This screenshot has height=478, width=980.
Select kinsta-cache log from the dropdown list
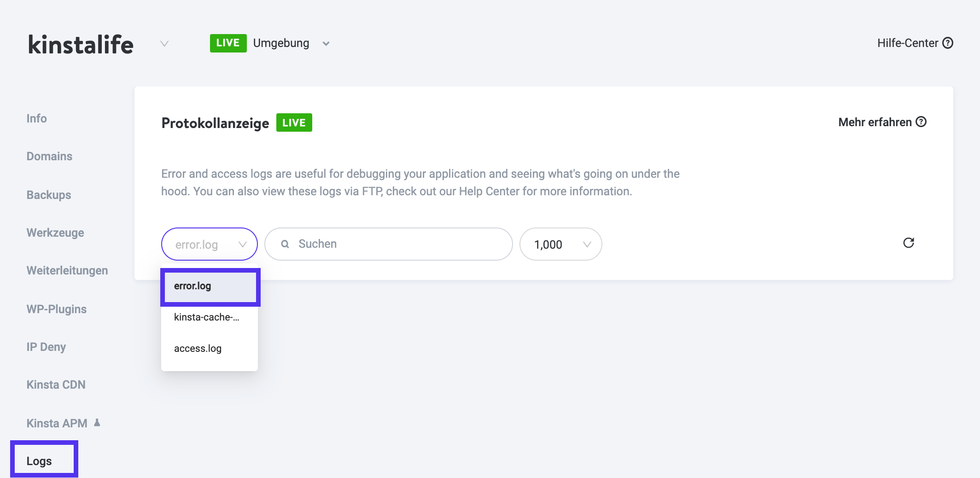[206, 317]
